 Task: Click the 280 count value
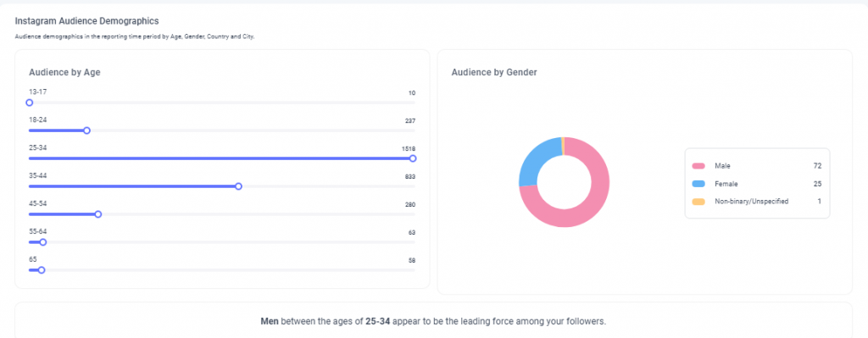[410, 205]
